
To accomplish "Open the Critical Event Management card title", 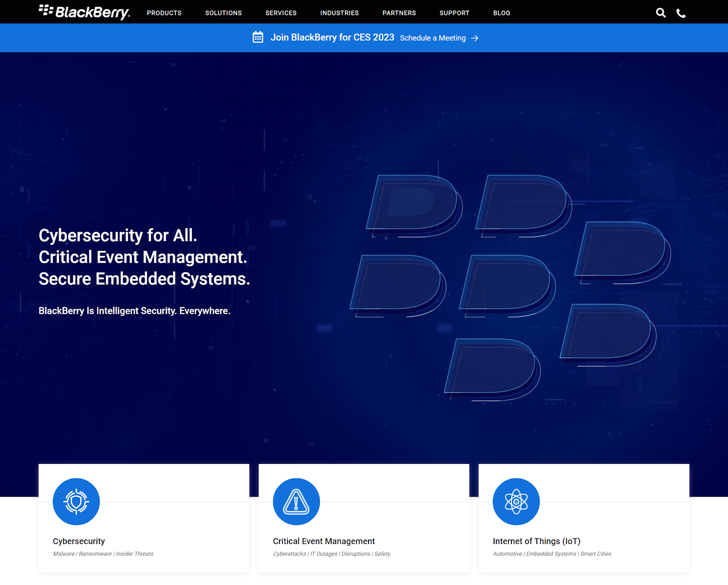I will (324, 541).
